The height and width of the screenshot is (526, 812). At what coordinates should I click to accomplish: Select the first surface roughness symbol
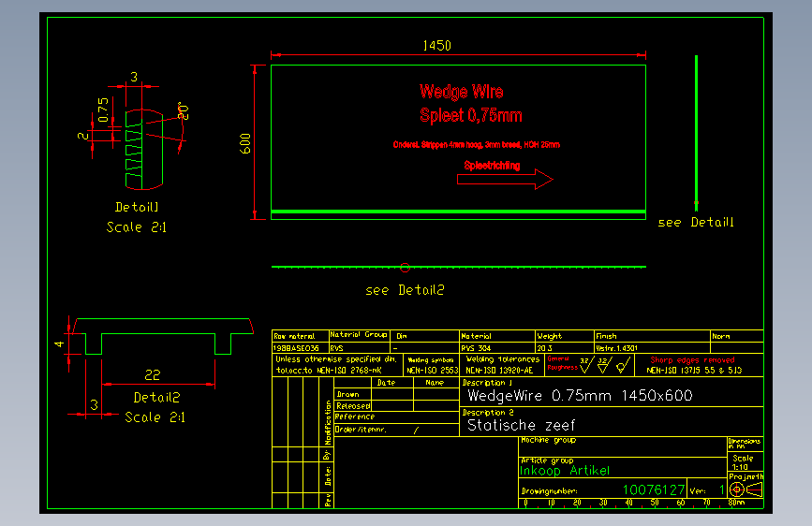click(586, 365)
